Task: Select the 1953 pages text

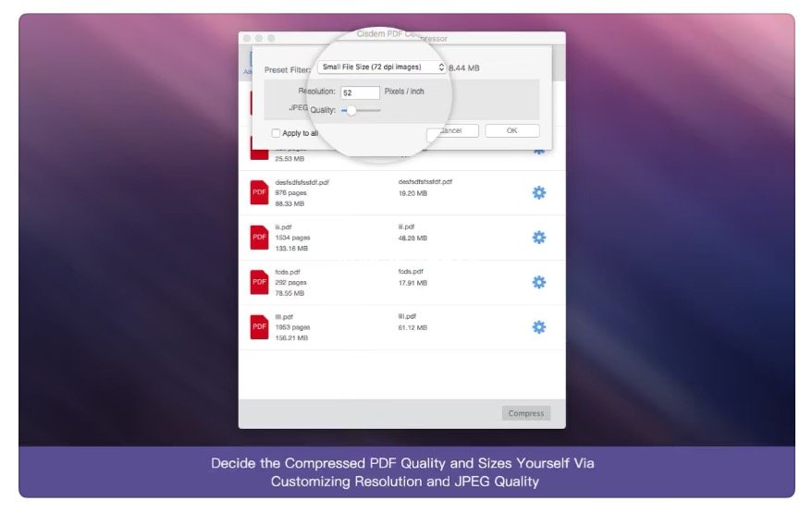Action: click(292, 327)
